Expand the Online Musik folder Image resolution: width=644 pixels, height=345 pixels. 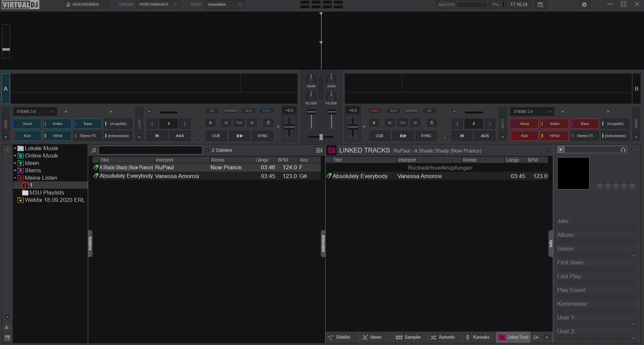(15, 156)
